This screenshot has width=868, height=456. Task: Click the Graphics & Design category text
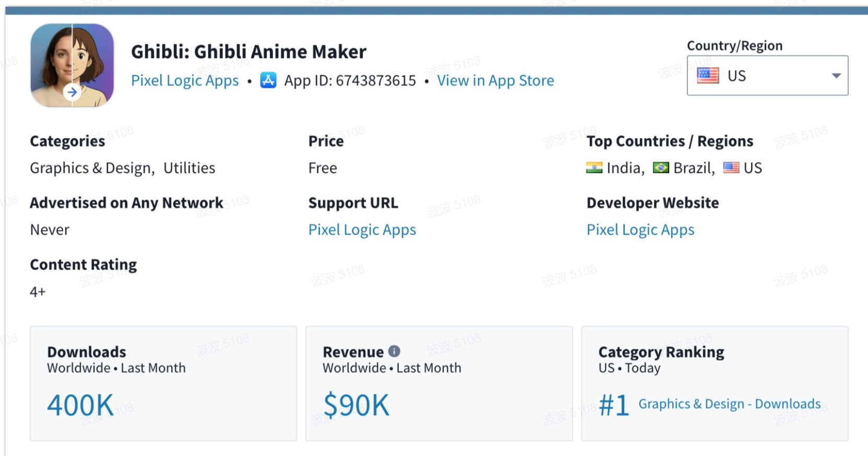tap(91, 168)
